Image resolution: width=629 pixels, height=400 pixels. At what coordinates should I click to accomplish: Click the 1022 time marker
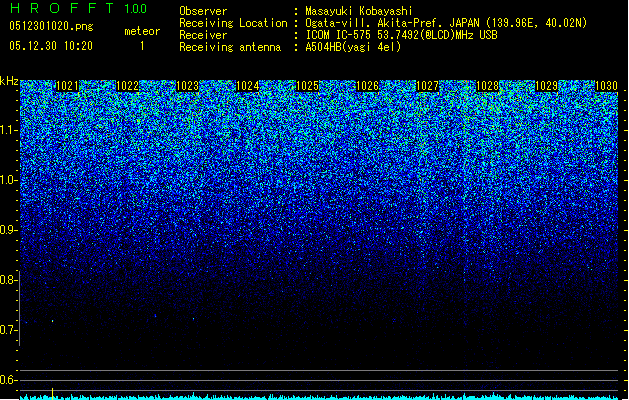[x=127, y=86]
